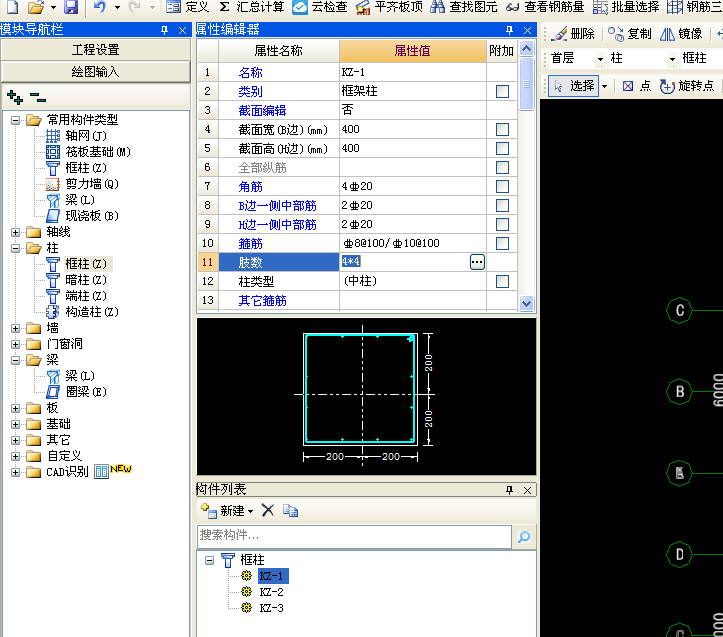Screen dimensions: 723x637
Task: Click expand-all plus icon in navigator
Action: tap(15, 97)
